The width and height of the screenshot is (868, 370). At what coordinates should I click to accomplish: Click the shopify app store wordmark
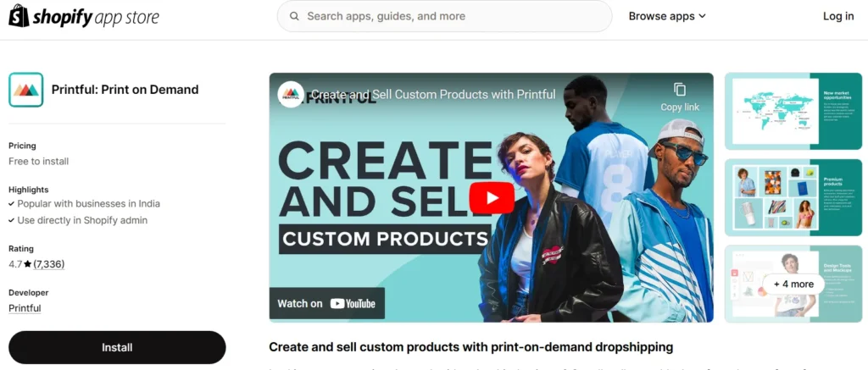point(96,17)
